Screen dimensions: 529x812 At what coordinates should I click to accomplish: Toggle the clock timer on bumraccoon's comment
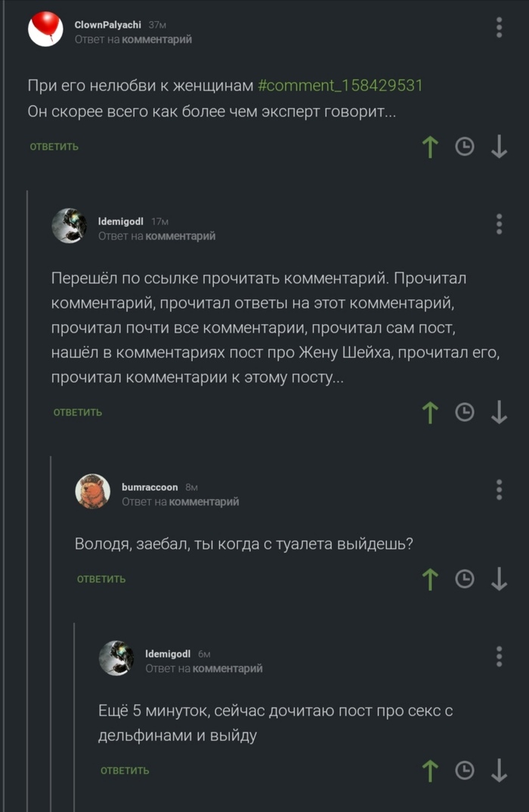click(464, 579)
